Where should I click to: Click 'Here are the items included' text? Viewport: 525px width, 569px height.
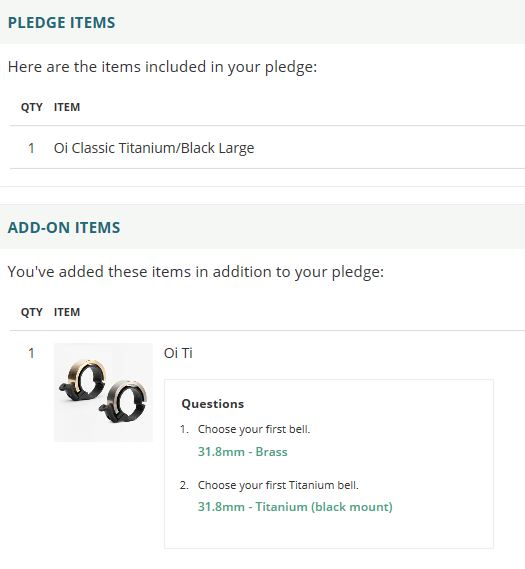click(162, 67)
